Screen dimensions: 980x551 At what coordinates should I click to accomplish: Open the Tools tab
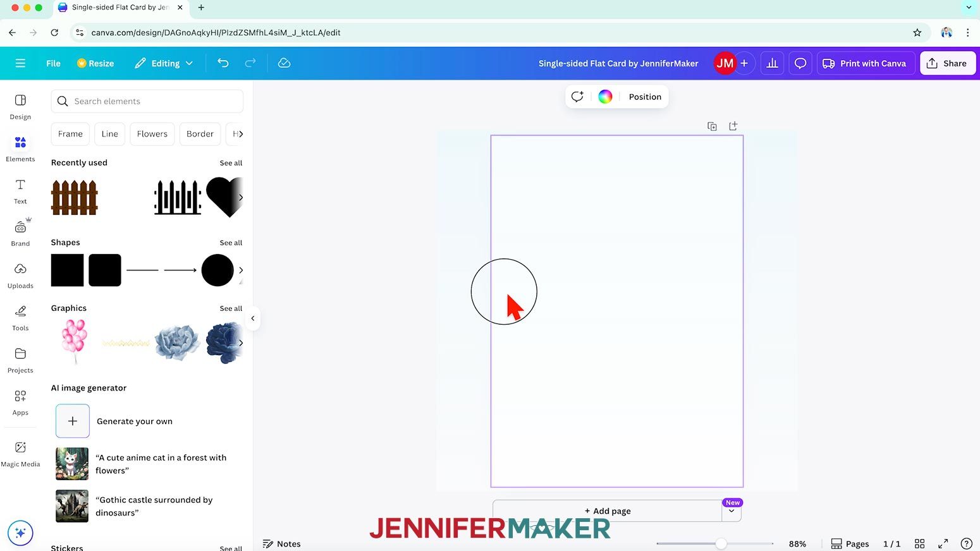click(x=20, y=318)
